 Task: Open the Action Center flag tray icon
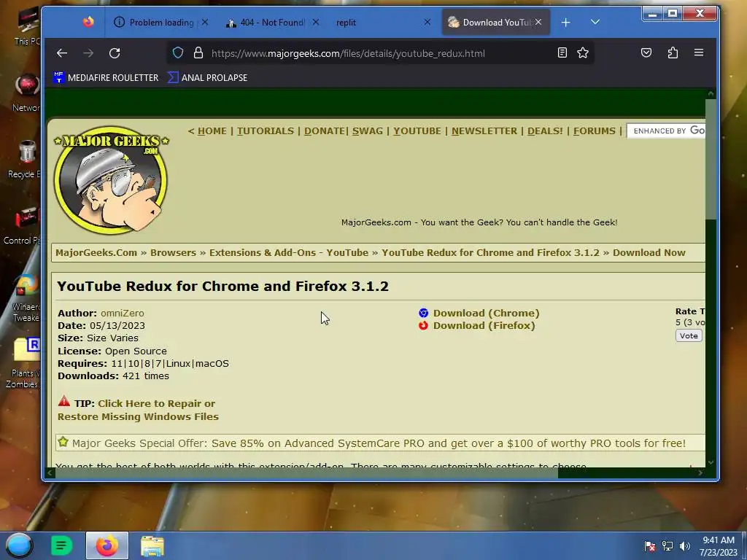tap(650, 546)
